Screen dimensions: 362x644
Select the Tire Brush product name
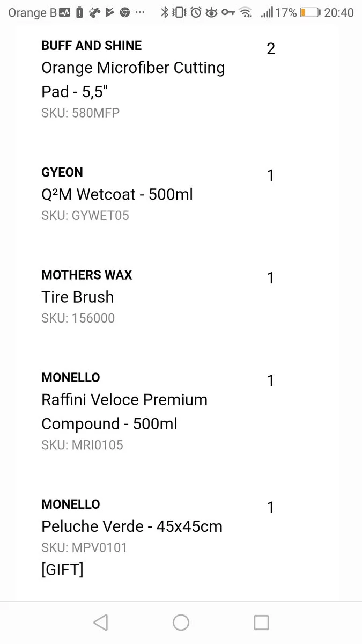pos(78,297)
